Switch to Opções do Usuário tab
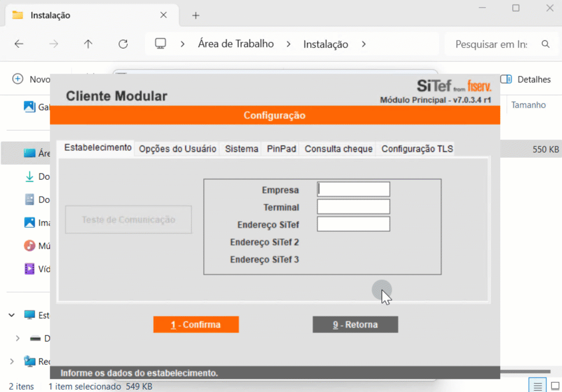This screenshot has width=562, height=392. 178,149
